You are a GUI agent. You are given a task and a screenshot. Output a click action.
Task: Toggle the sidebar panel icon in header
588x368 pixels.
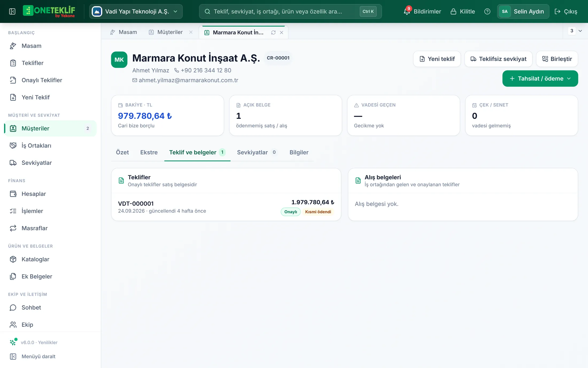[12, 12]
